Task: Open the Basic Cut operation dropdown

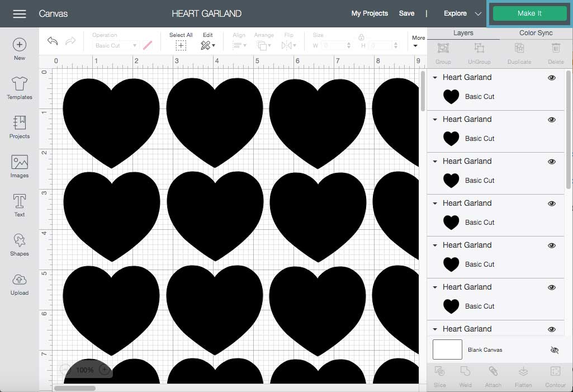Action: click(116, 45)
